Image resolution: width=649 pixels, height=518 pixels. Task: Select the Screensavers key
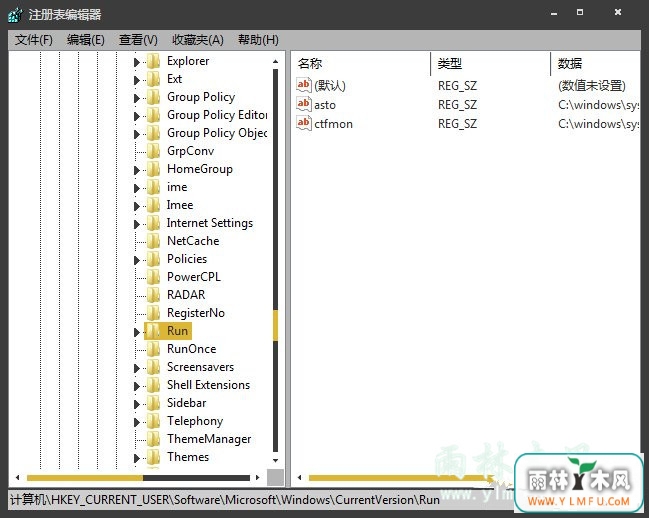click(200, 367)
